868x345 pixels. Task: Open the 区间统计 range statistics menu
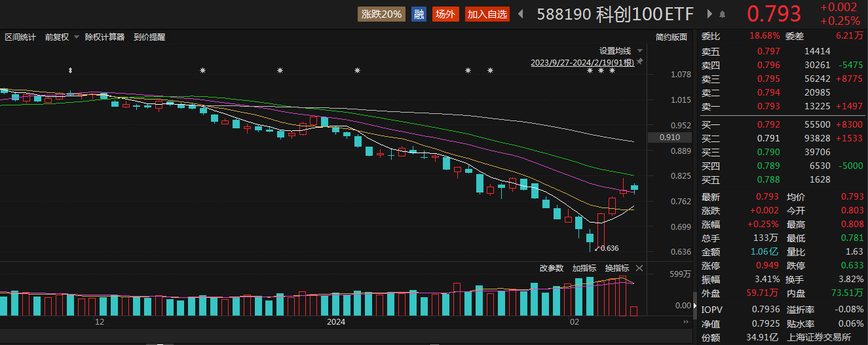coord(21,37)
